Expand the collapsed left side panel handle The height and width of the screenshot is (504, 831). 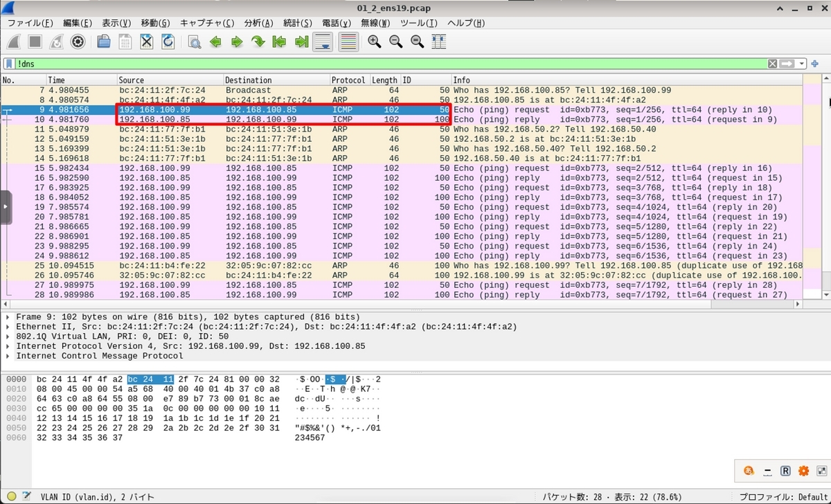(x=6, y=206)
